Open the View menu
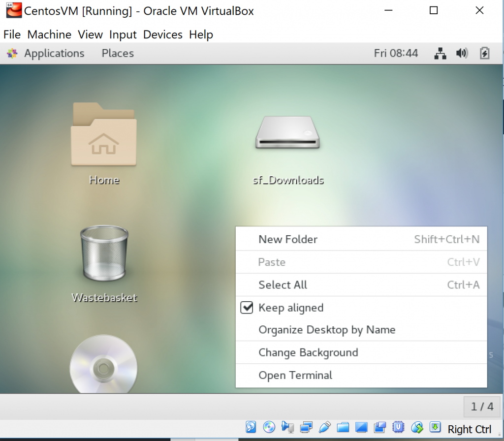 [x=91, y=34]
